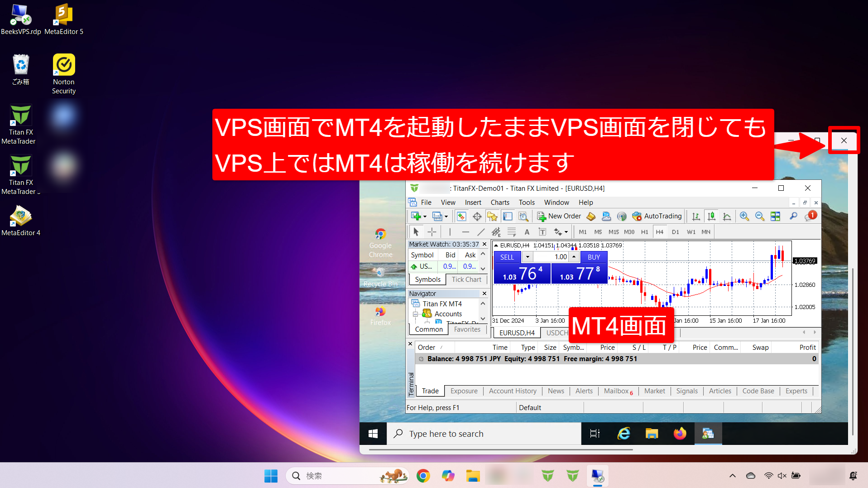868x488 pixels.
Task: Click the tile windows icon
Action: pyautogui.click(x=775, y=217)
